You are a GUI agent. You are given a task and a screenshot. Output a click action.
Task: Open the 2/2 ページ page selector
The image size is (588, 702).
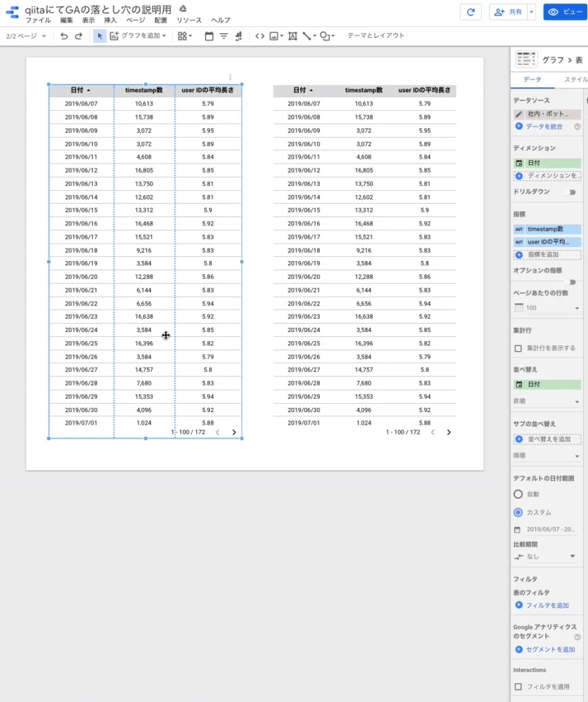coord(26,36)
